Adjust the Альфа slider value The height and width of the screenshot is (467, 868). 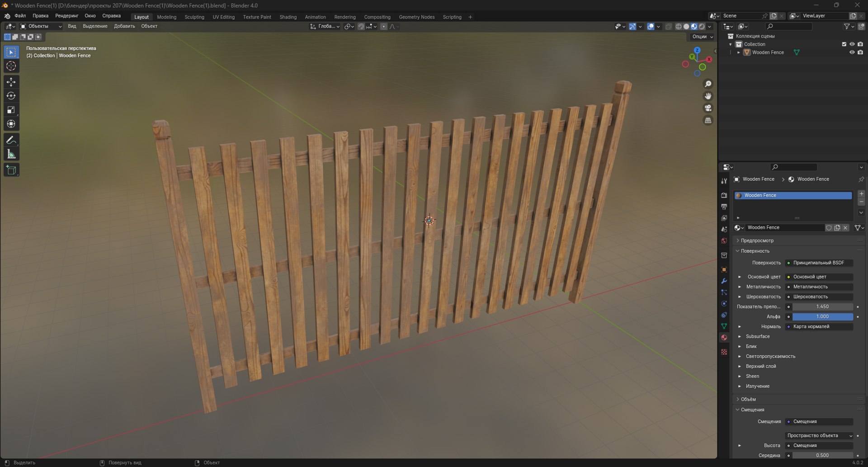(822, 316)
